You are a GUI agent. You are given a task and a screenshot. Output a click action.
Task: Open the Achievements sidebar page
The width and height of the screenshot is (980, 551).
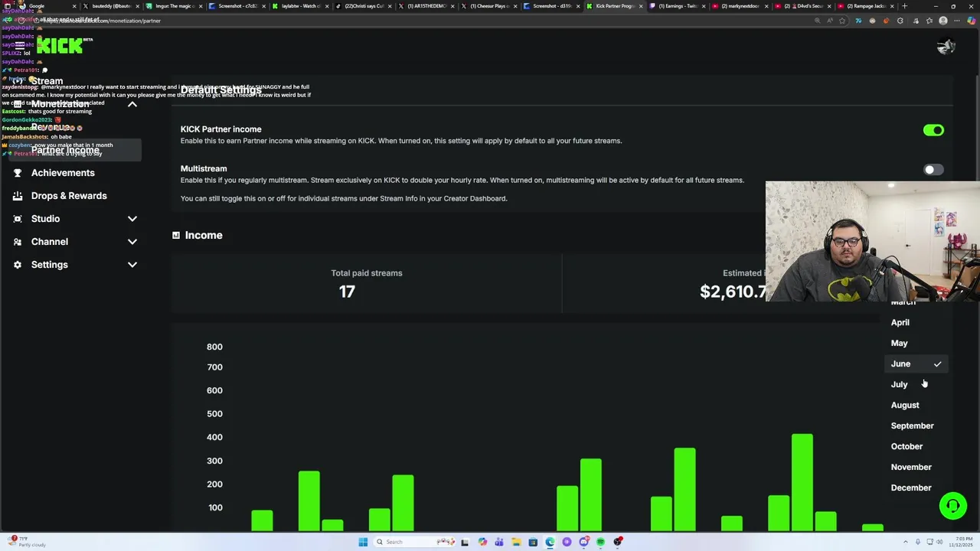point(63,173)
